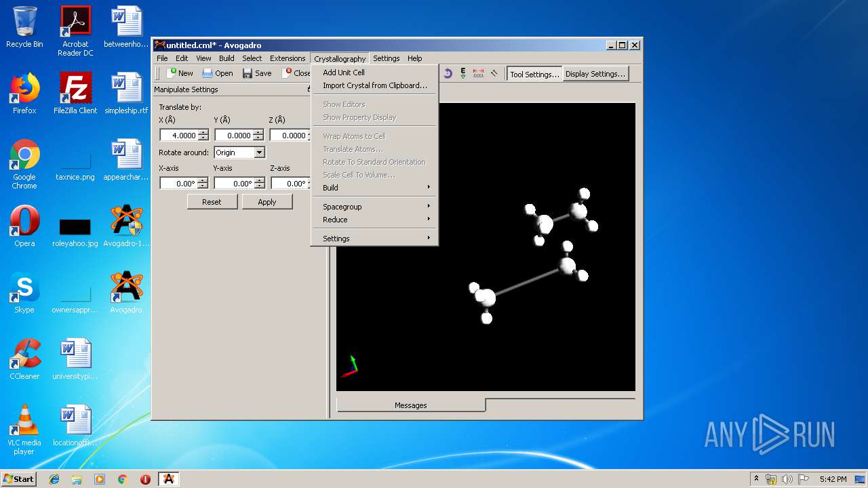
Task: Click the taskbar clock showing 5:42 PM
Action: coord(833,479)
